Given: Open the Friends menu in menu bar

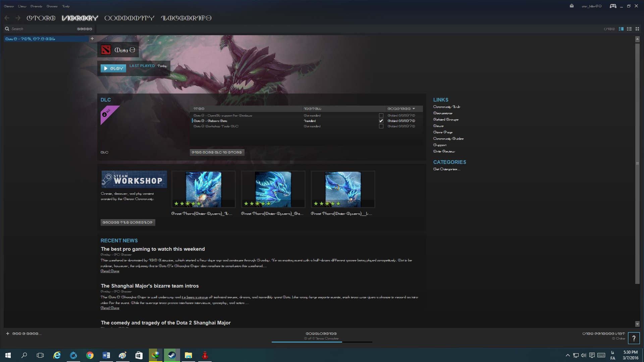Looking at the screenshot, I should (36, 6).
